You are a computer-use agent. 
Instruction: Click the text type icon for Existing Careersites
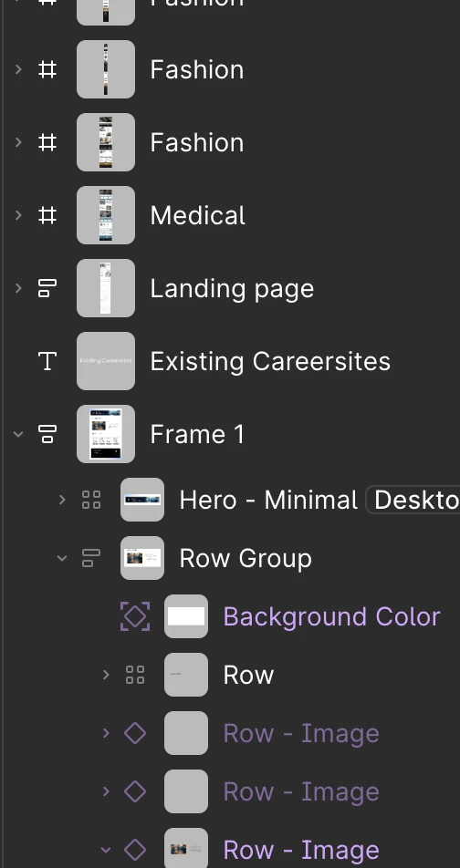click(x=47, y=361)
